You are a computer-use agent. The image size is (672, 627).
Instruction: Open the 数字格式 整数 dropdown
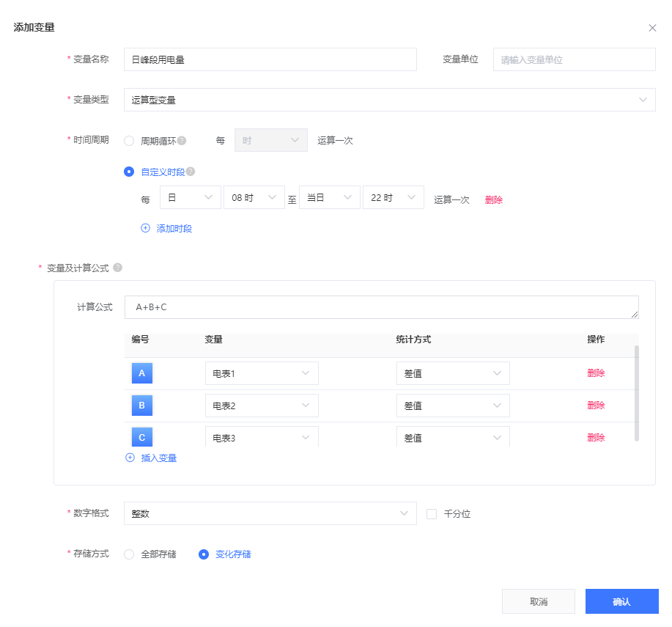pyautogui.click(x=270, y=513)
